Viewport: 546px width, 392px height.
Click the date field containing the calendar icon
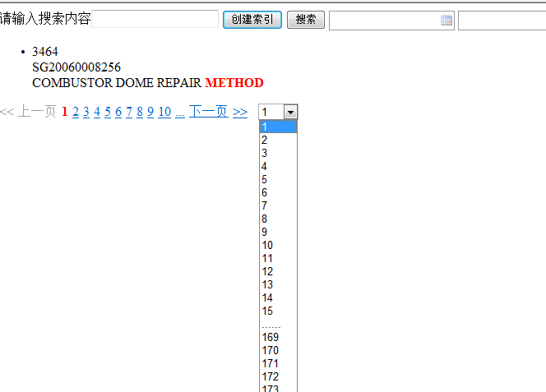pos(391,21)
